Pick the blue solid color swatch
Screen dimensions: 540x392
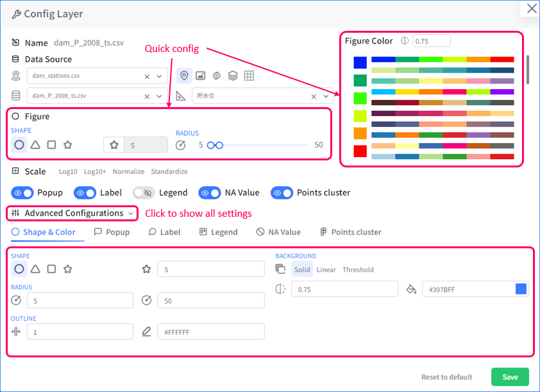[360, 63]
